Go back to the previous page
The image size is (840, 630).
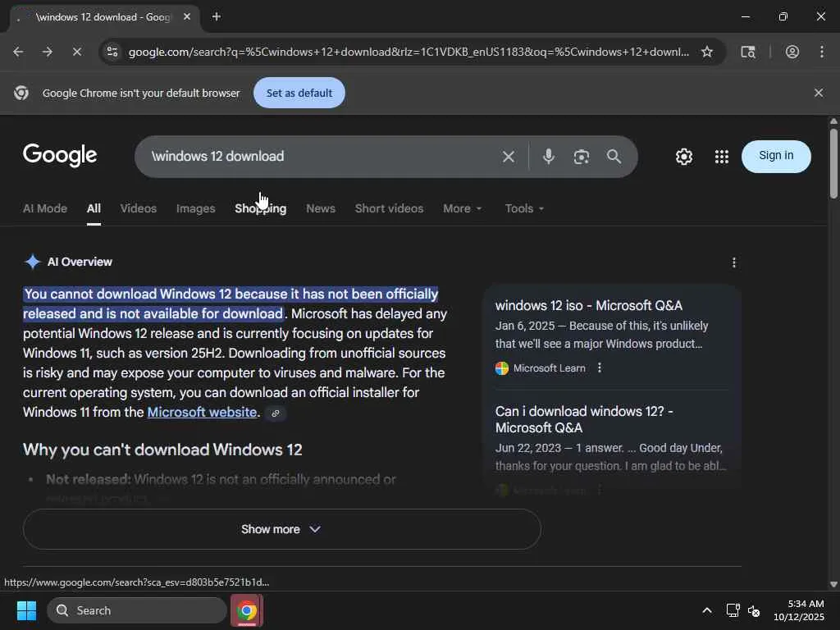[x=18, y=52]
